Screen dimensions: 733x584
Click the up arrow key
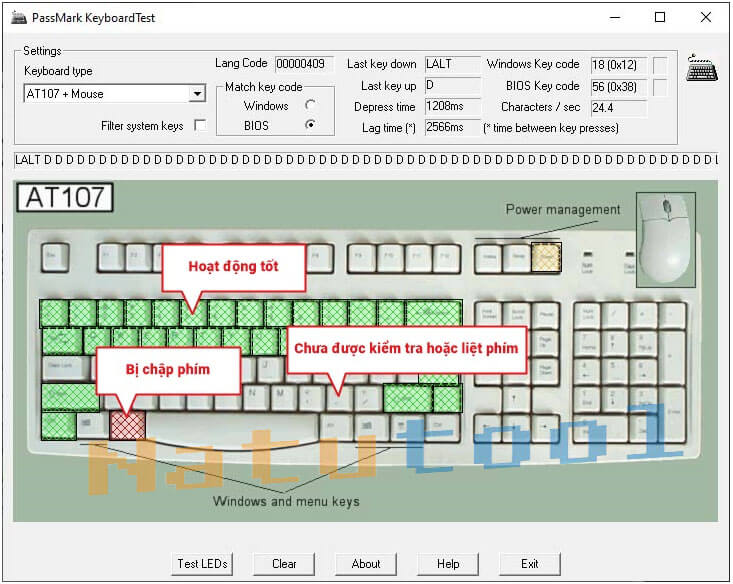click(x=516, y=400)
